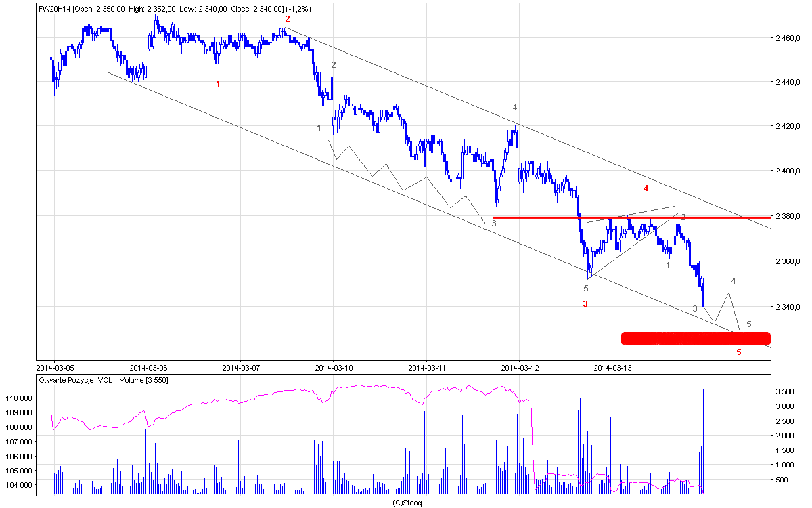The width and height of the screenshot is (812, 508).
Task: Select the 2014-03-11 date label
Action: pyautogui.click(x=426, y=368)
